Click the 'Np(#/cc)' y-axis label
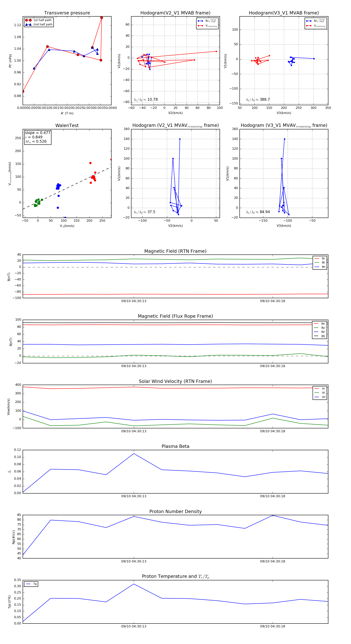 click(x=14, y=537)
